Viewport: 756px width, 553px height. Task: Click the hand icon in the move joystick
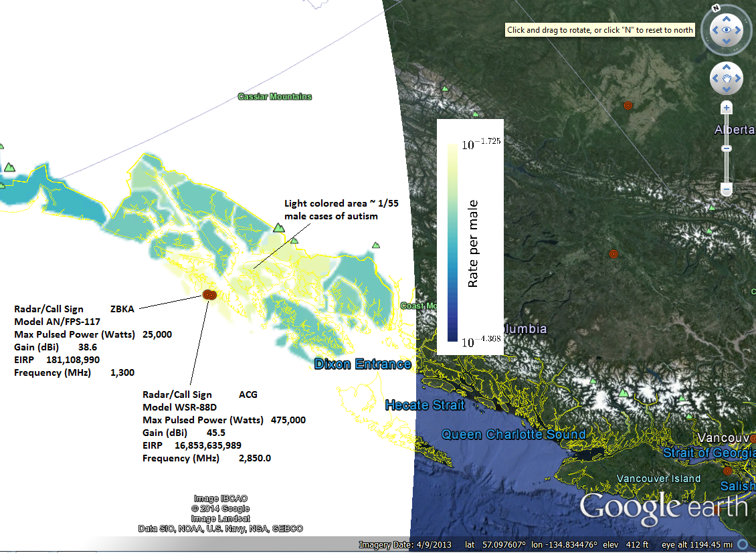pos(726,79)
